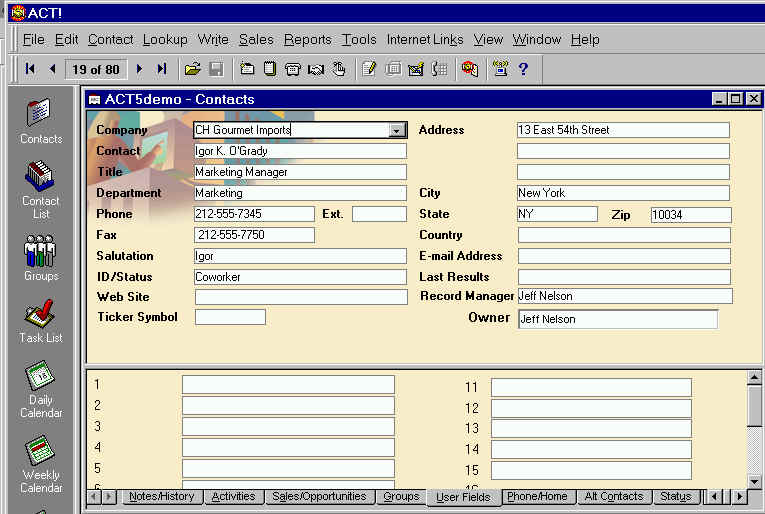Click the handshake schedule meeting icon
Viewport: 765px width, 514px height.
tap(316, 69)
